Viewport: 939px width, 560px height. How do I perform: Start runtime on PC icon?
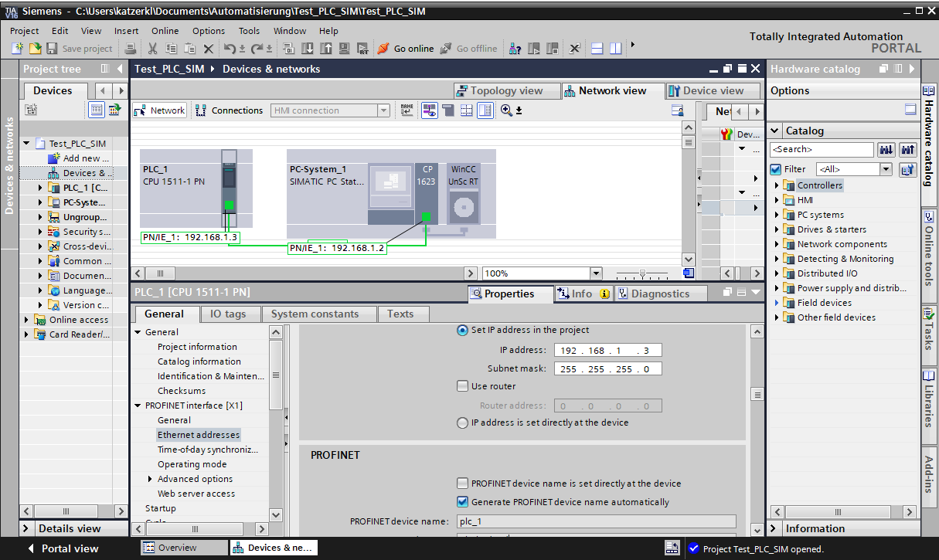point(362,49)
